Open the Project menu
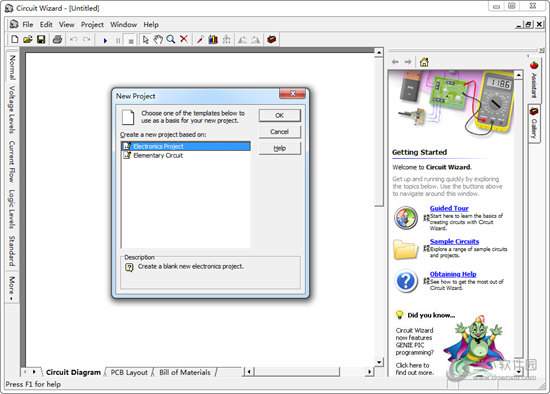Viewport: 550px width, 394px height. click(x=92, y=25)
